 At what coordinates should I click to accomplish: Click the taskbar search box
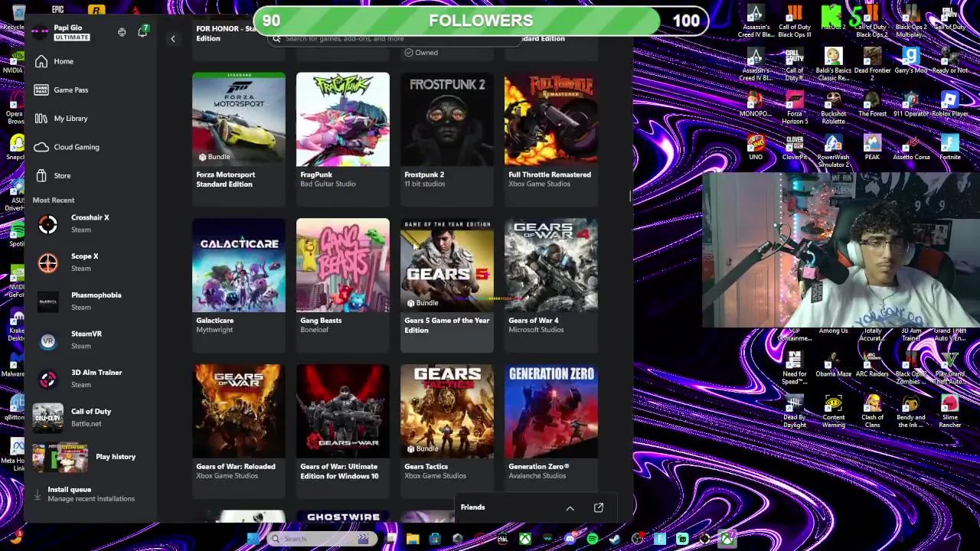coord(323,539)
